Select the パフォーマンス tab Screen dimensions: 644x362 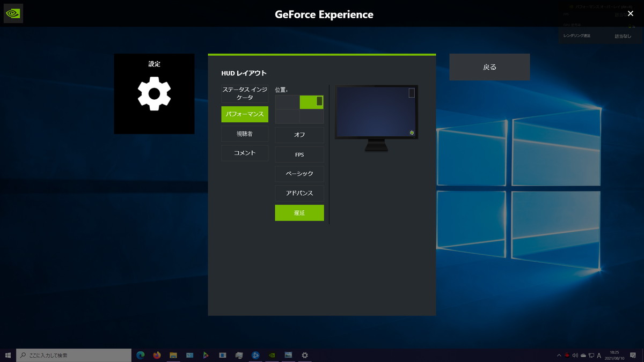tap(245, 114)
